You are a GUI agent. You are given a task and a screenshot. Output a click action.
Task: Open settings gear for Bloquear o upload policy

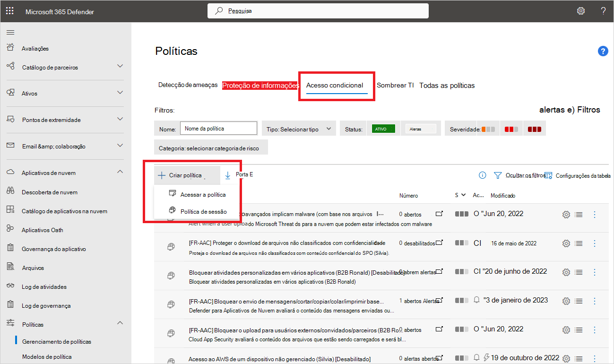tap(566, 329)
